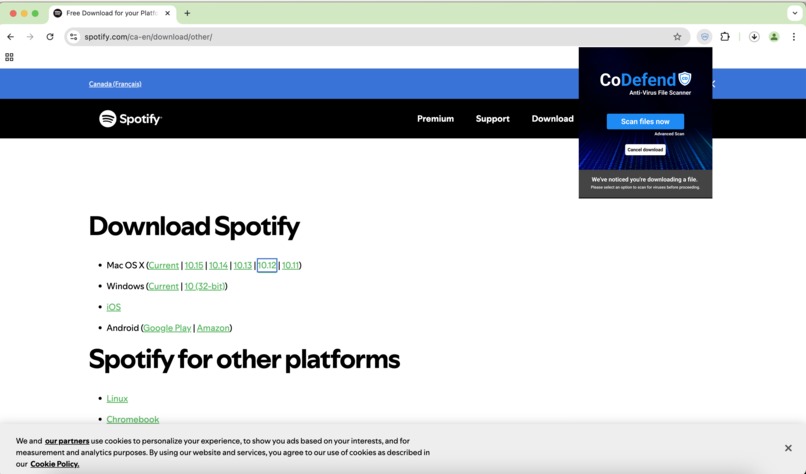
Task: Open the Chrome downloads icon
Action: point(754,37)
